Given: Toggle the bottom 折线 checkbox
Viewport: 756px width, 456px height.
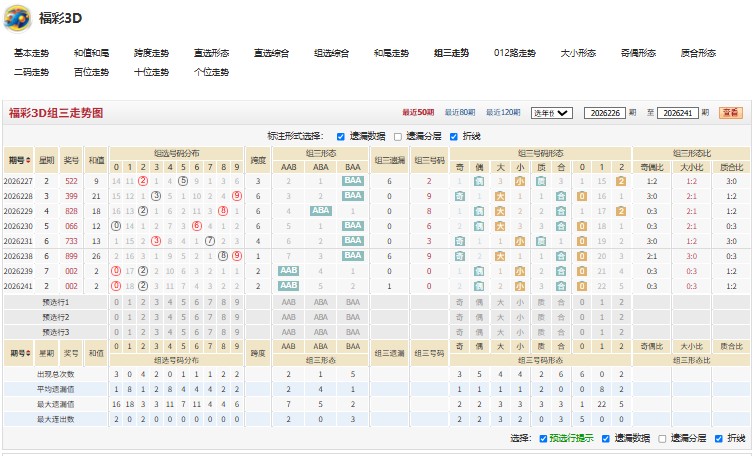Looking at the screenshot, I should pos(719,439).
